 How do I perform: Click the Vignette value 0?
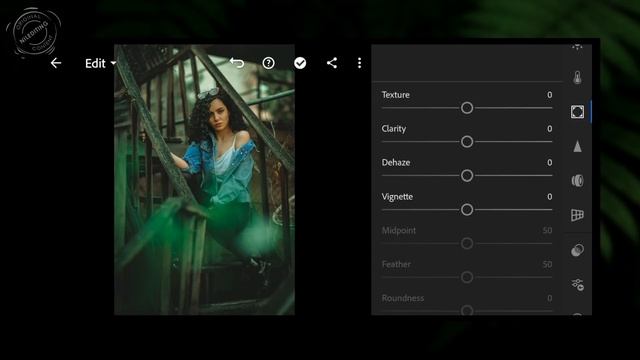click(549, 197)
